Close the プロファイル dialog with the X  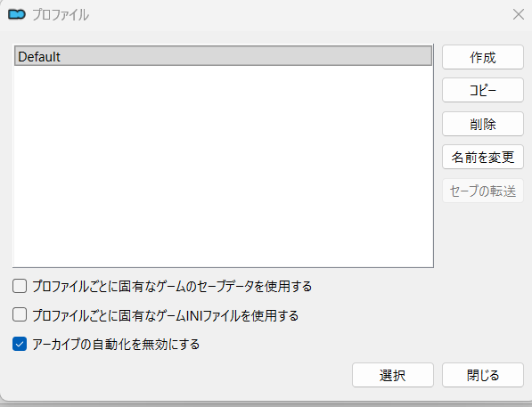pyautogui.click(x=519, y=14)
